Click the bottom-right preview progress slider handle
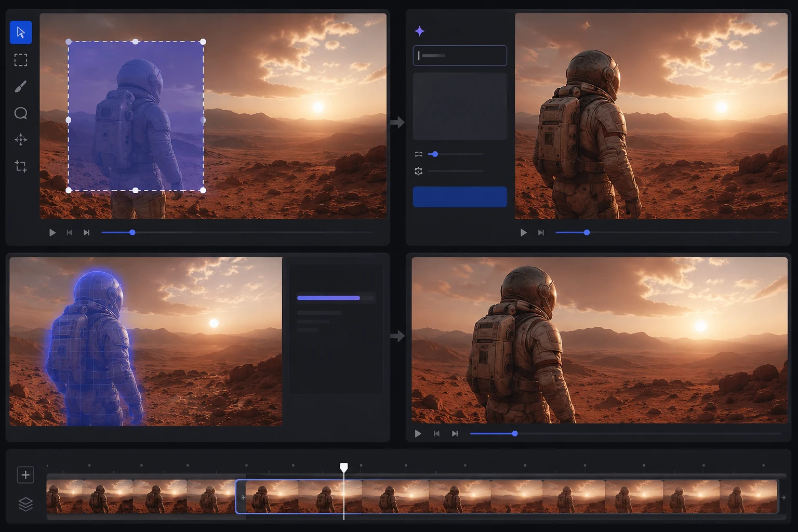This screenshot has height=532, width=798. (x=515, y=434)
